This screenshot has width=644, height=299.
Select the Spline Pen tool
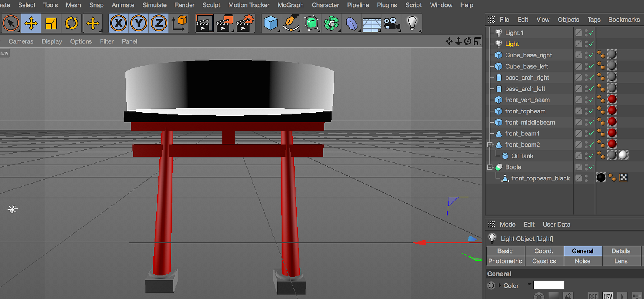[291, 23]
